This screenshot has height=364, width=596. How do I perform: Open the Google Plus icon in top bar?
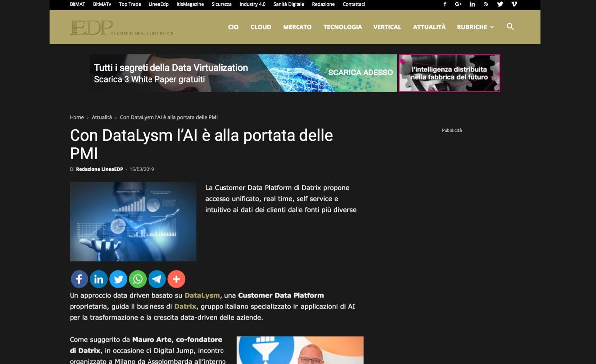(458, 4)
